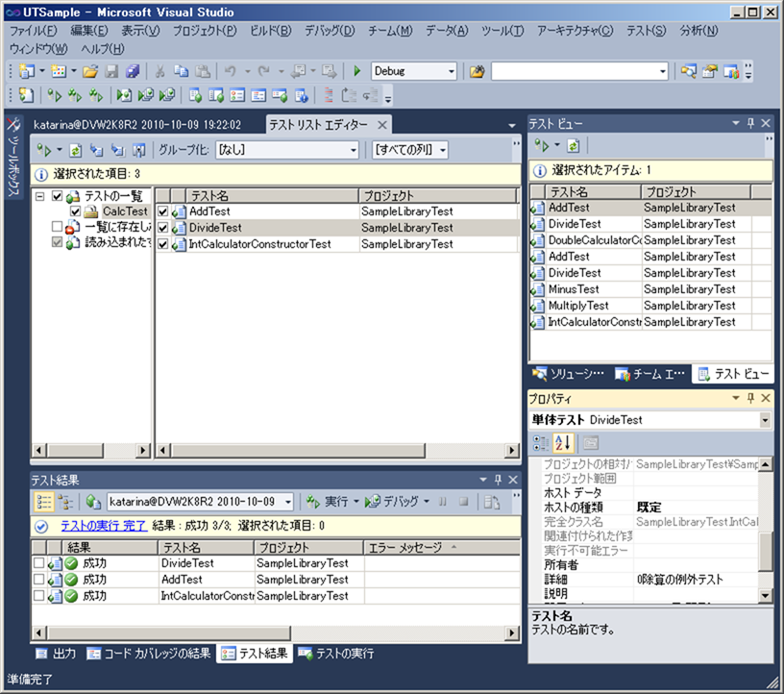Sort by テスト名 column in Test List Editor

(x=272, y=196)
